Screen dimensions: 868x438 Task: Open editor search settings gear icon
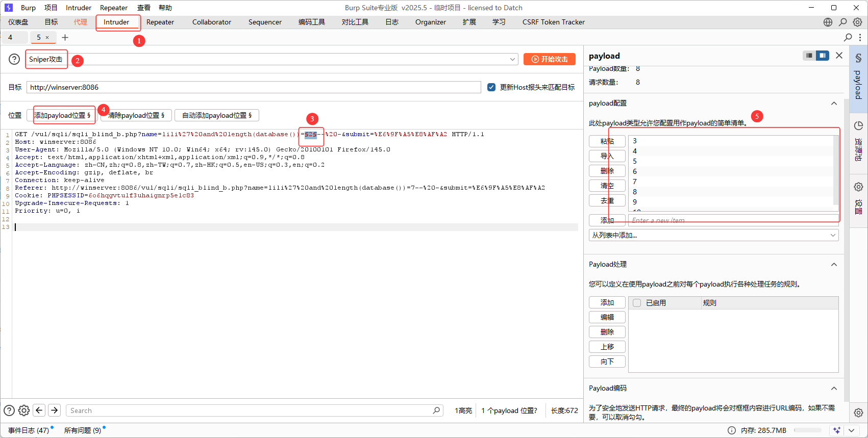coord(24,410)
